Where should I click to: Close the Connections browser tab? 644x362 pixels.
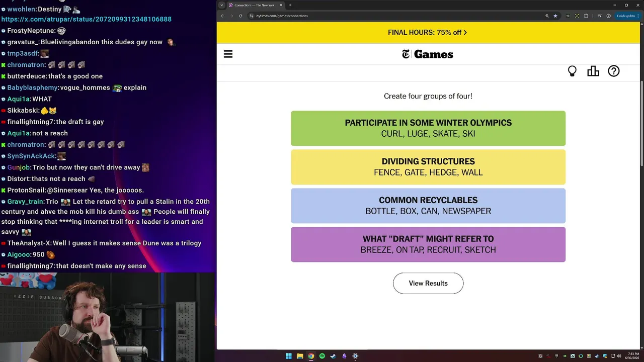point(281,5)
